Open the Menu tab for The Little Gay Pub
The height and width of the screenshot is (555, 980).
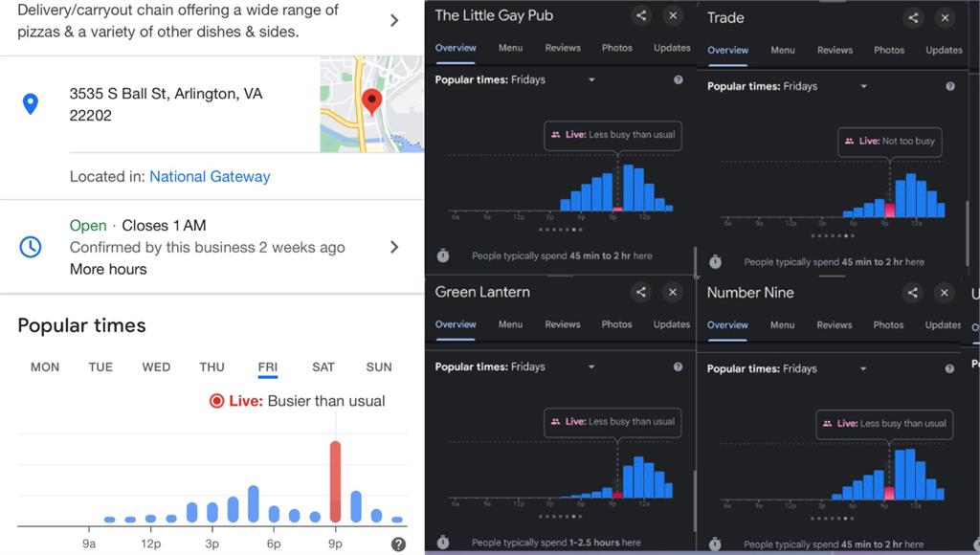[511, 48]
